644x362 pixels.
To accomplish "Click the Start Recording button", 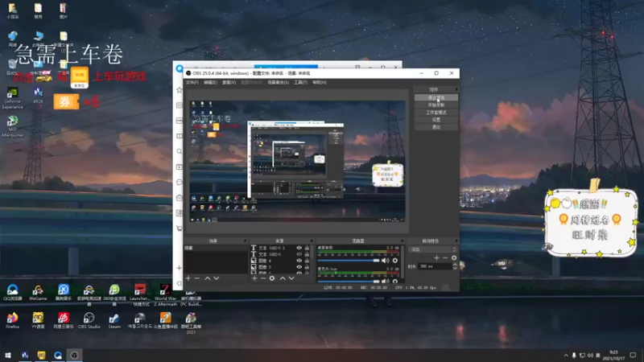I will point(436,105).
